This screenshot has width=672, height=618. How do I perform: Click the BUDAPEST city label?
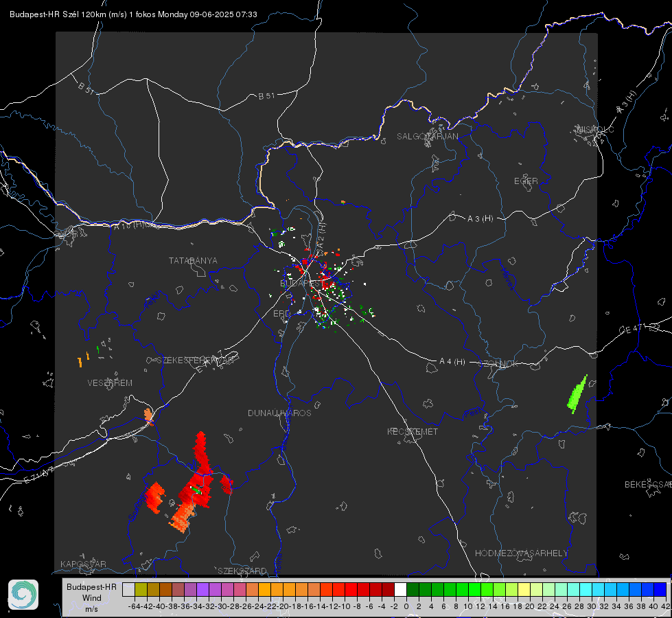coord(303,283)
